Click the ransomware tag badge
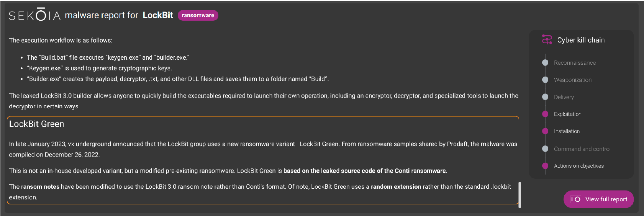Image resolution: width=644 pixels, height=217 pixels. coord(198,15)
